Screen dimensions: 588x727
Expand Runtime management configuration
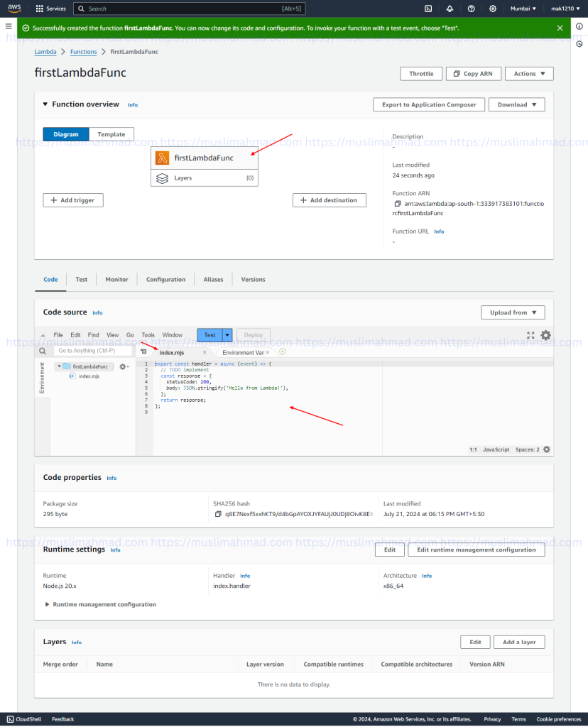[104, 604]
